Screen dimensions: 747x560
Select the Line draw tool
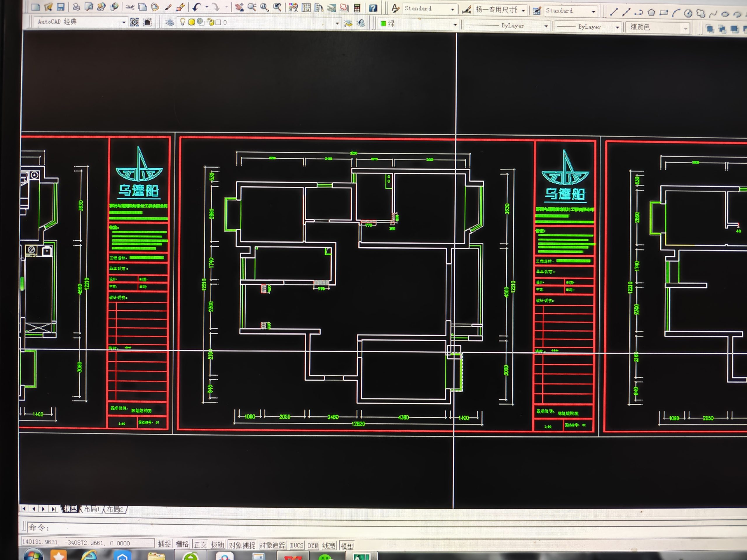[614, 13]
